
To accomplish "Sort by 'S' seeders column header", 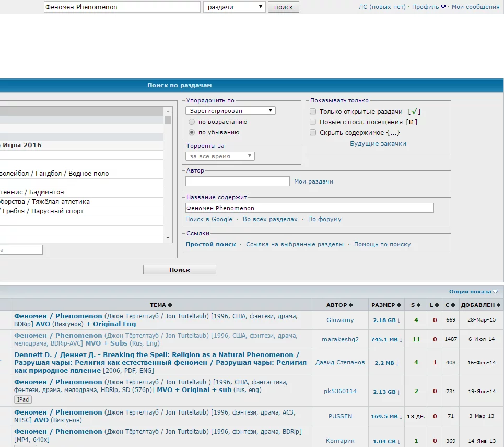I will click(x=416, y=305).
